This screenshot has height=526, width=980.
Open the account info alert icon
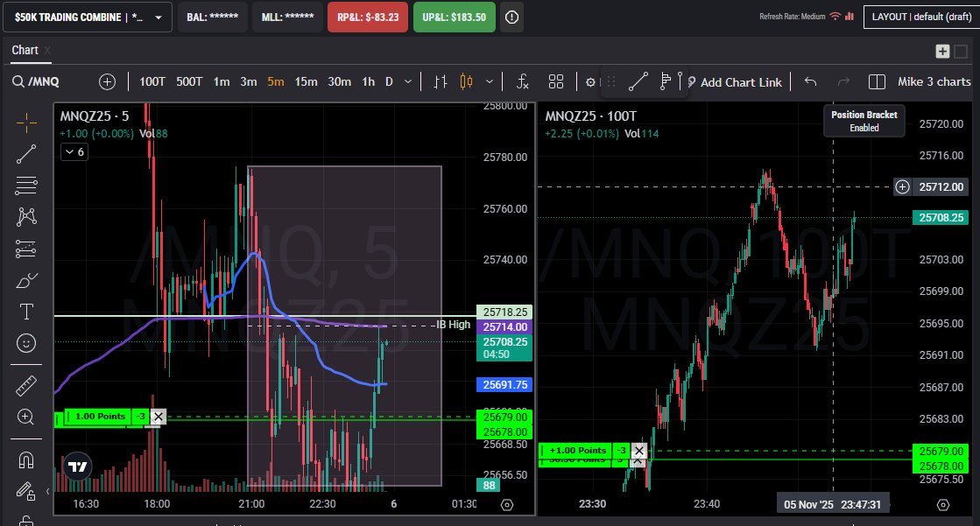click(x=511, y=18)
